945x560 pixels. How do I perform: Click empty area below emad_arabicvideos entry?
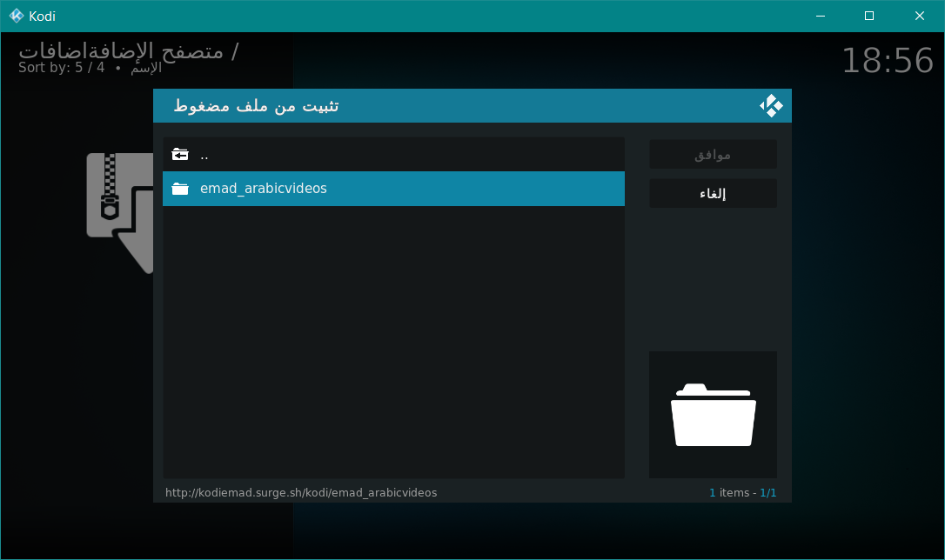(x=393, y=339)
